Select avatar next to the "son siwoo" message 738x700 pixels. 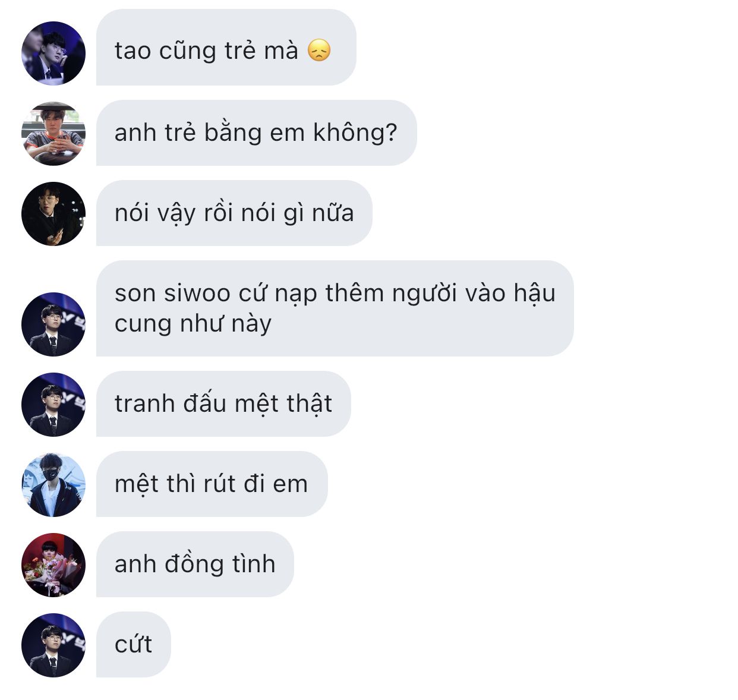[x=53, y=324]
